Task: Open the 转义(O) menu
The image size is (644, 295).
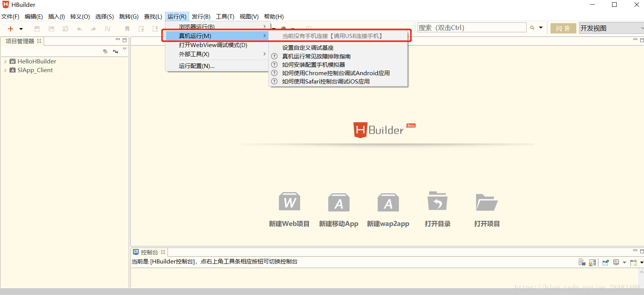Action: [x=80, y=17]
